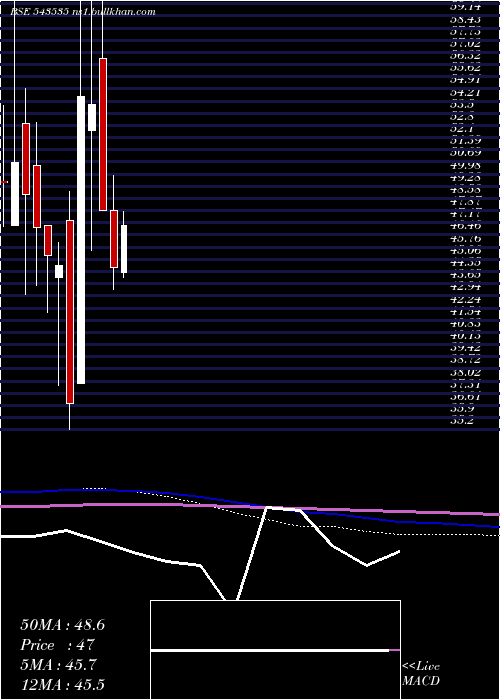This screenshot has width=500, height=700.
Task: Click the tallest white candlestick body
Action: [81, 240]
